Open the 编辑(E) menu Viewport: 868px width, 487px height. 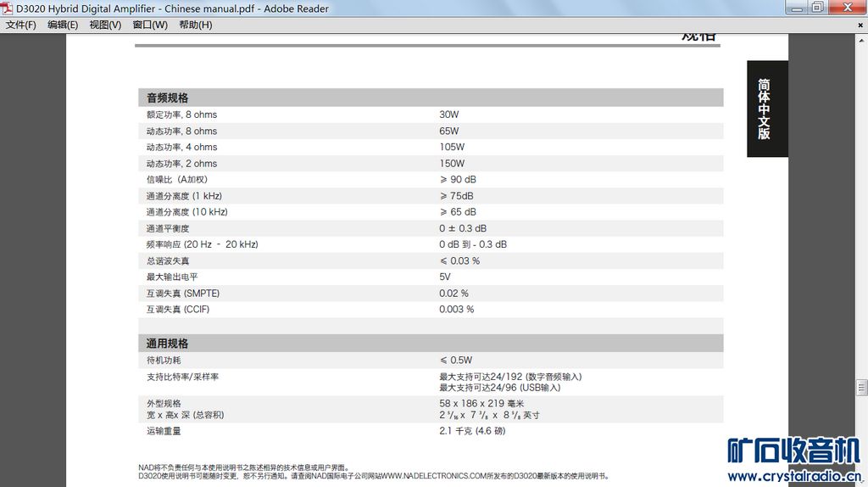(x=63, y=25)
